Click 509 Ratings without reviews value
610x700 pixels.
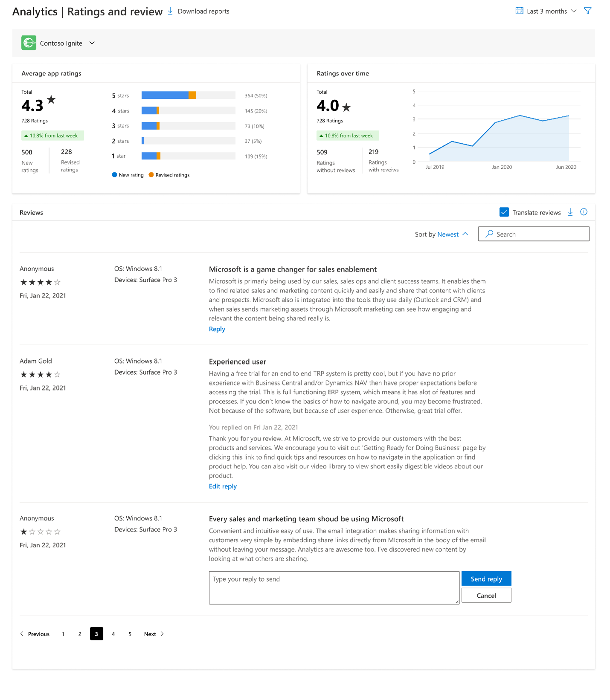(x=322, y=152)
